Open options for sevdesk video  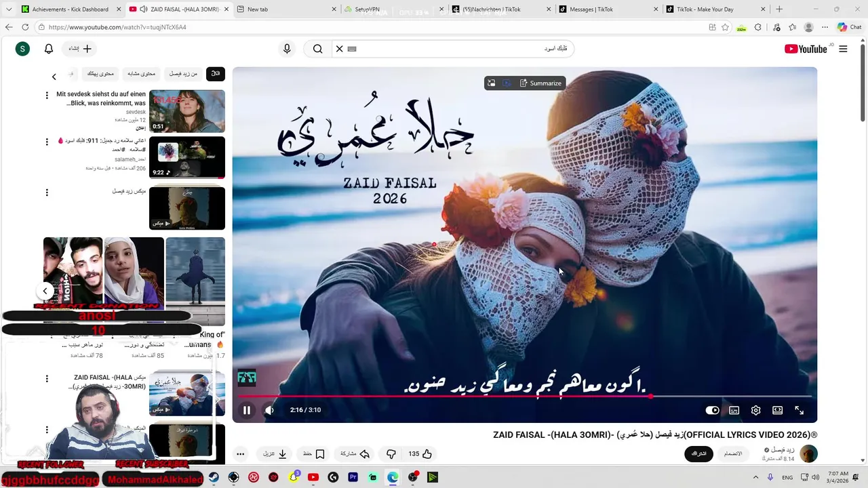[x=47, y=95]
